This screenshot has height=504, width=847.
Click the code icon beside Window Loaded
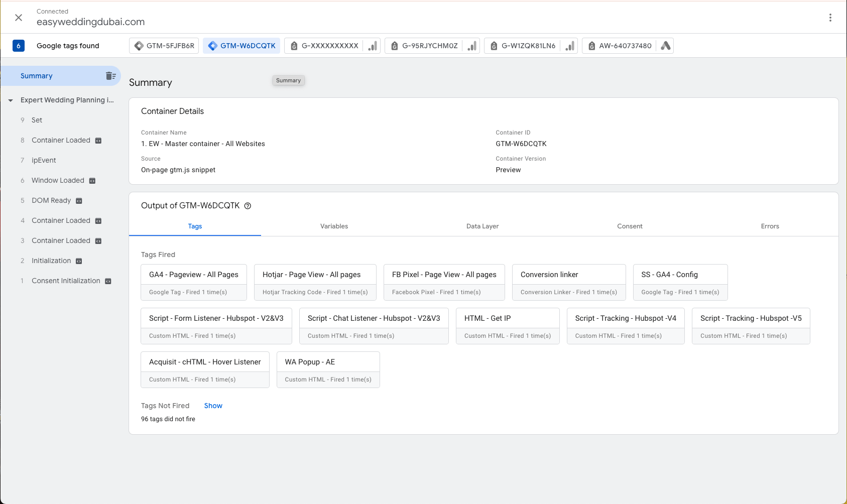pos(92,181)
